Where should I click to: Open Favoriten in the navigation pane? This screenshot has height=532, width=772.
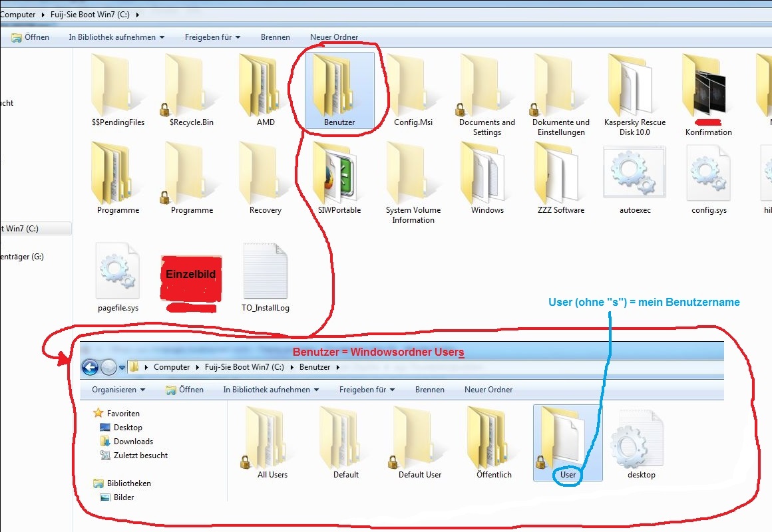pyautogui.click(x=116, y=414)
